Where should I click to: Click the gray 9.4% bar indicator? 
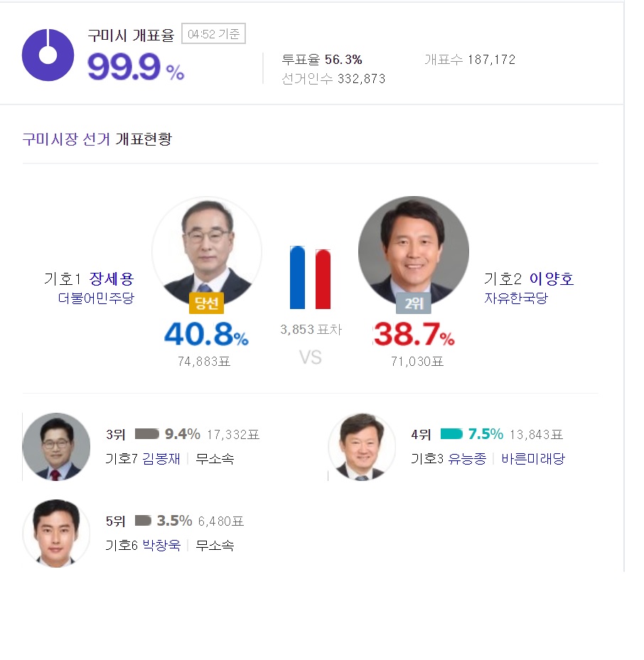click(147, 434)
